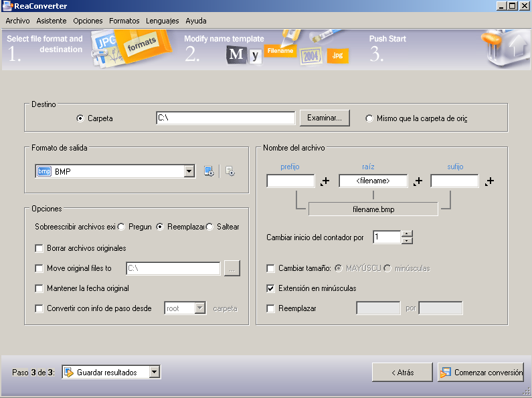Open format settings icon next to BMP dropdown
This screenshot has width=532, height=398.
(x=209, y=171)
